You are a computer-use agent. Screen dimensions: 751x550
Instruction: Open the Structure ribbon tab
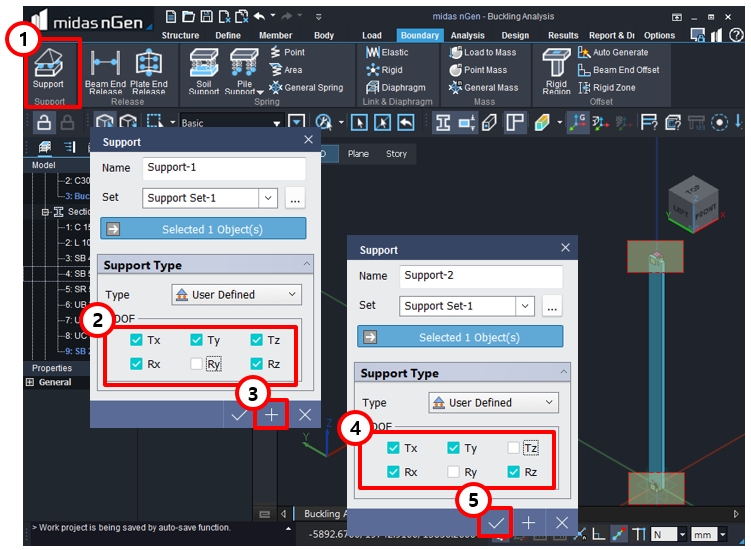point(180,35)
